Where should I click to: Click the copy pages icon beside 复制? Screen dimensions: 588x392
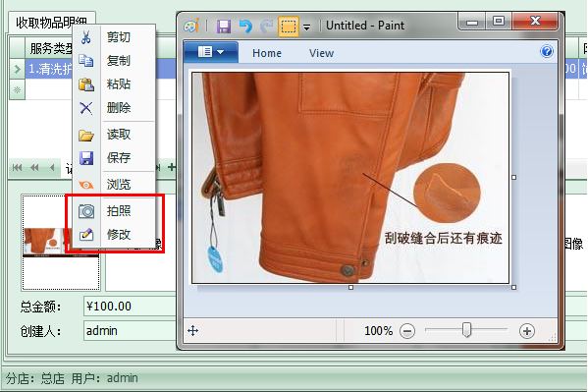click(86, 61)
